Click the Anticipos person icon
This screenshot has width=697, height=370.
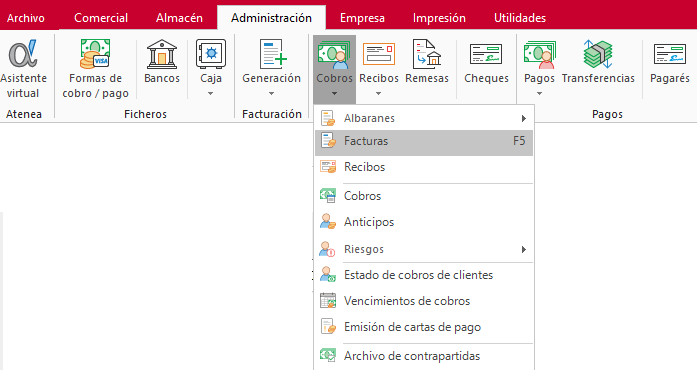328,222
